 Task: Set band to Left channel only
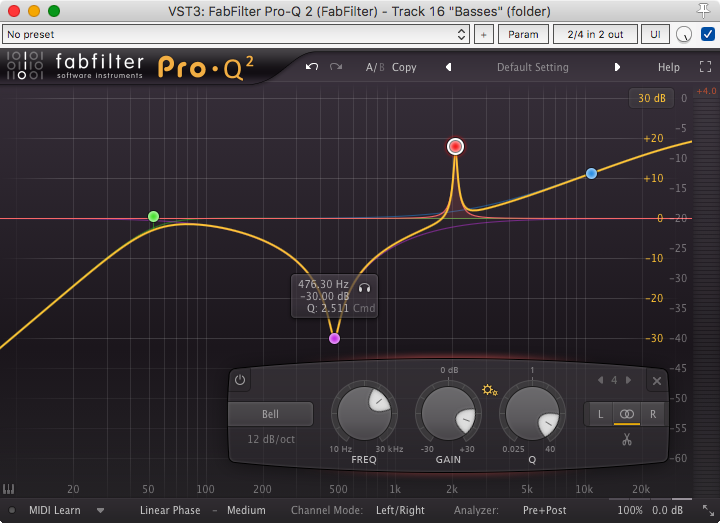point(600,414)
